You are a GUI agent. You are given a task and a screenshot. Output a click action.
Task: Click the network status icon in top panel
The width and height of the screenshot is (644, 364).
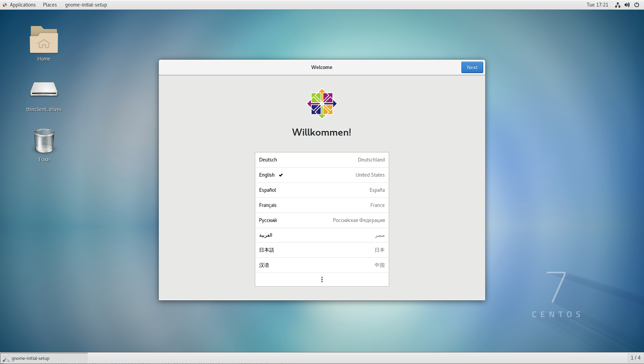618,5
